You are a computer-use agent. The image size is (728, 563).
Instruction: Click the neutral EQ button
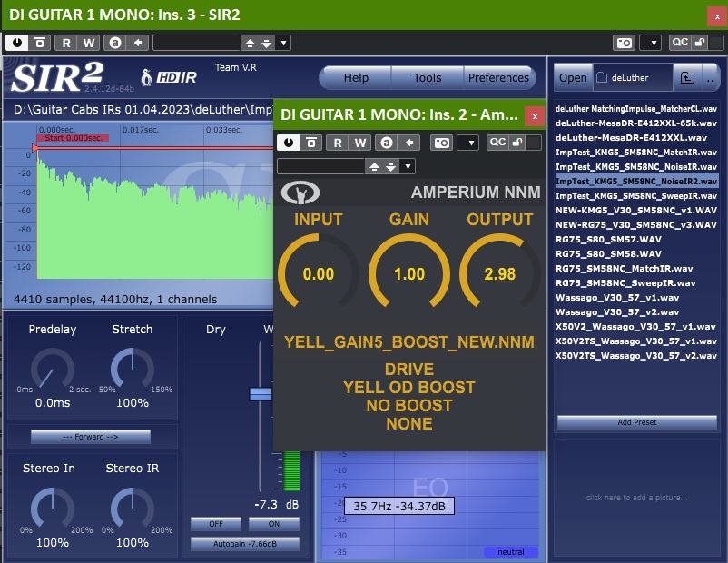(511, 552)
